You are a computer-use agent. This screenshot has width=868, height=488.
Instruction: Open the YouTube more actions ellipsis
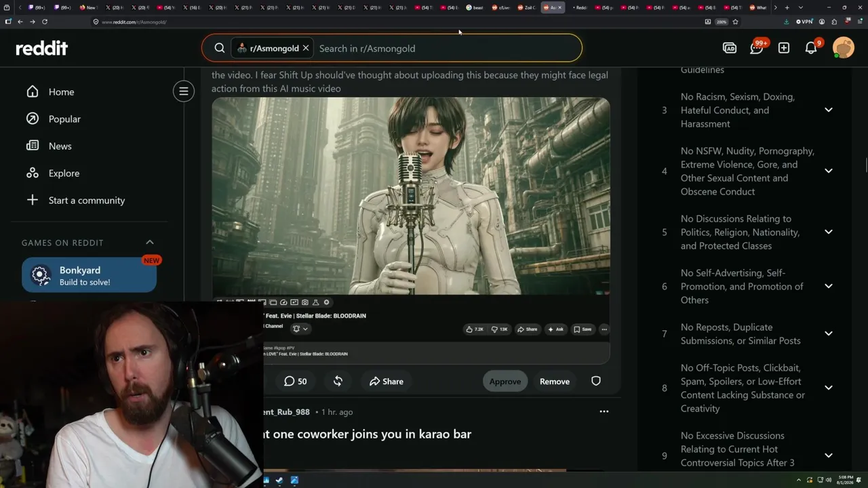[x=604, y=329]
